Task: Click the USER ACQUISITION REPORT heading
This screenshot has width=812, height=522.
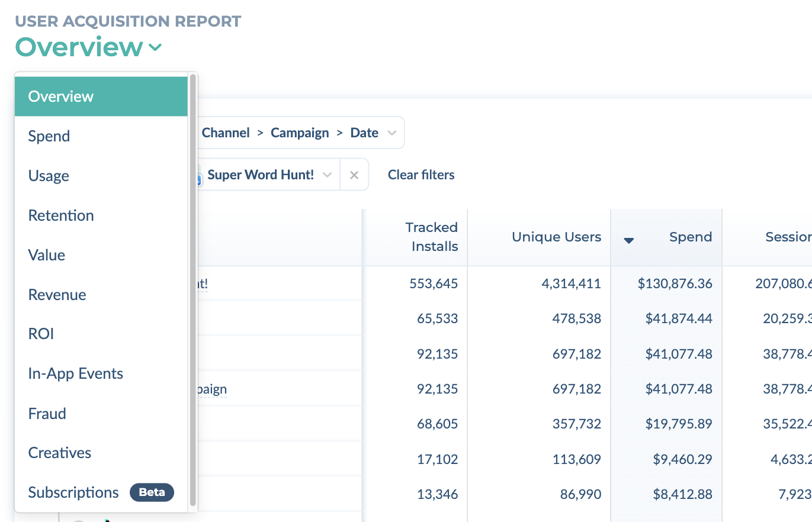Action: click(128, 21)
